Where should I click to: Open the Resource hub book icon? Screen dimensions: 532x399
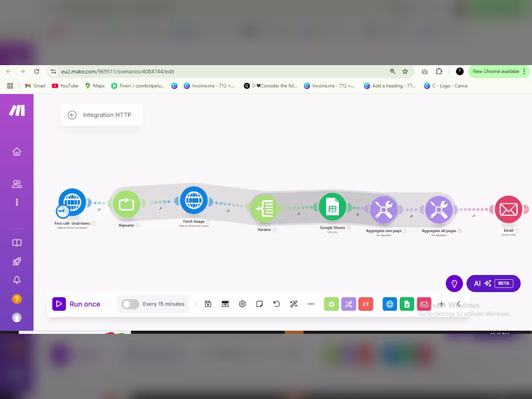coord(16,243)
